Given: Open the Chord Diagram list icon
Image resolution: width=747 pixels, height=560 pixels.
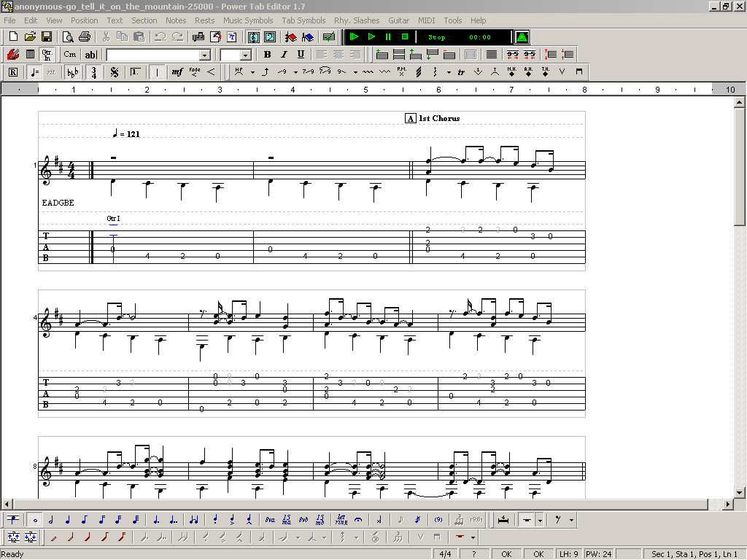Looking at the screenshot, I should 30,54.
